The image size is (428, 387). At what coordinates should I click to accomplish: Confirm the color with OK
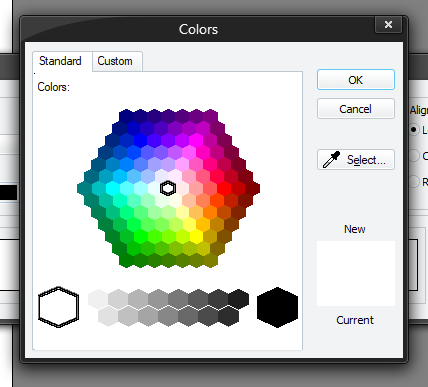356,80
